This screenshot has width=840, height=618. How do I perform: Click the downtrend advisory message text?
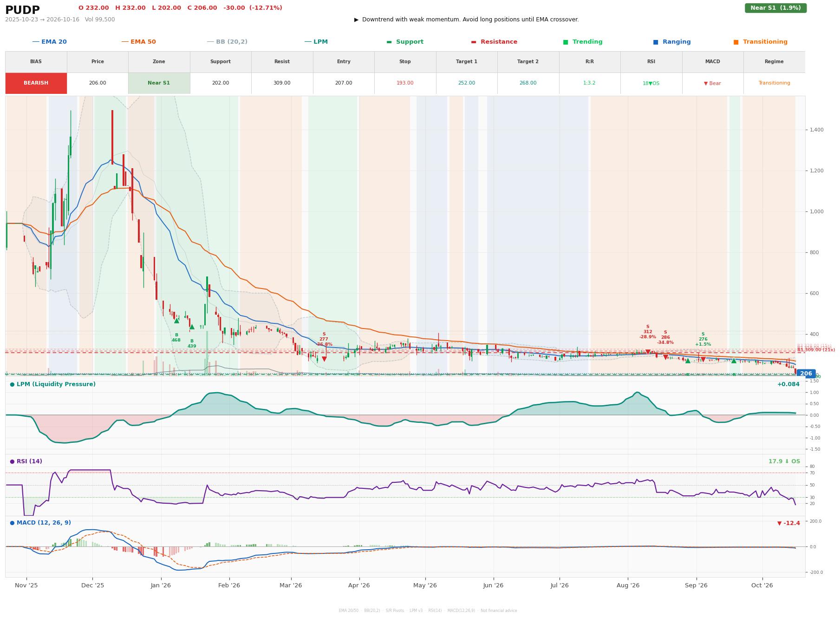(x=467, y=20)
